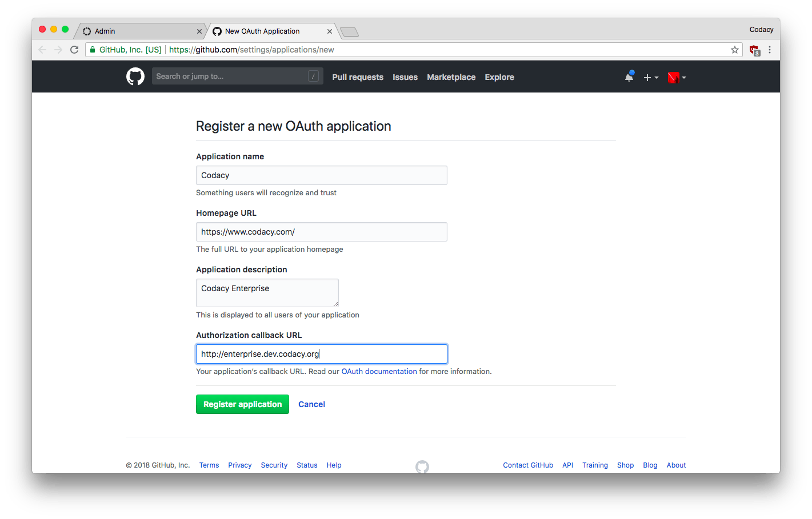Screen dimensions: 812x519
Task: Click the slash shortcut hint in search
Action: pos(313,76)
